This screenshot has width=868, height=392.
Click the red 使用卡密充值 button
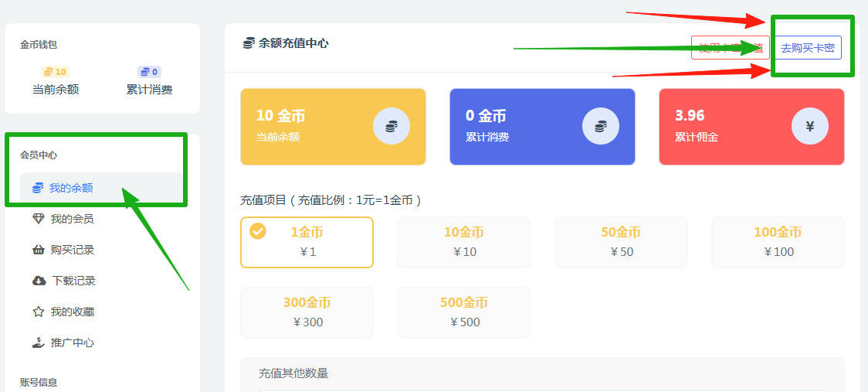pyautogui.click(x=731, y=48)
